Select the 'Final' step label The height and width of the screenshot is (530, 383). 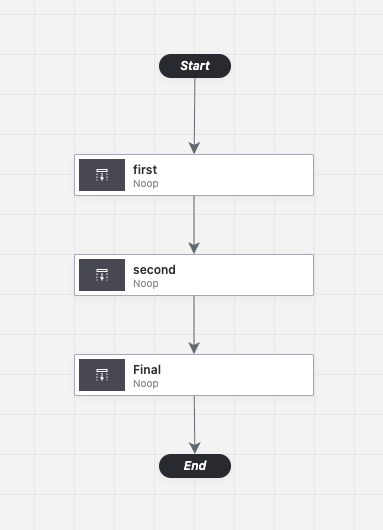(147, 370)
